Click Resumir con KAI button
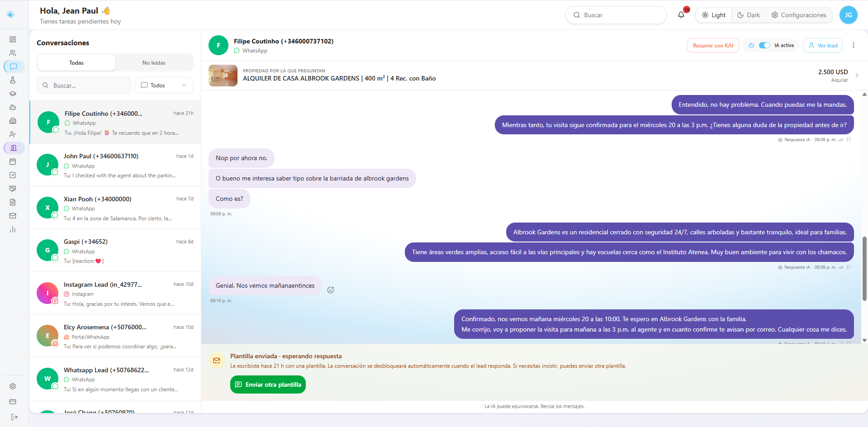 pos(713,45)
